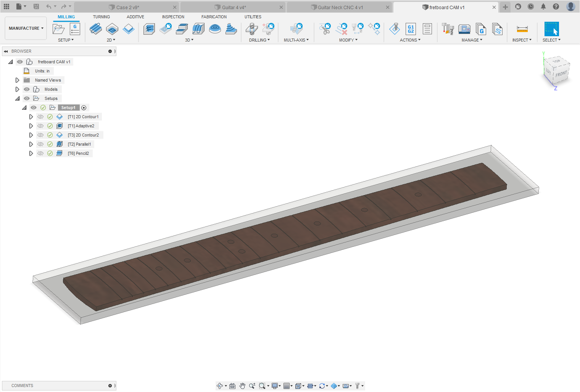580x392 pixels.
Task: Click the Simulate icon in Actions
Action: (395, 29)
